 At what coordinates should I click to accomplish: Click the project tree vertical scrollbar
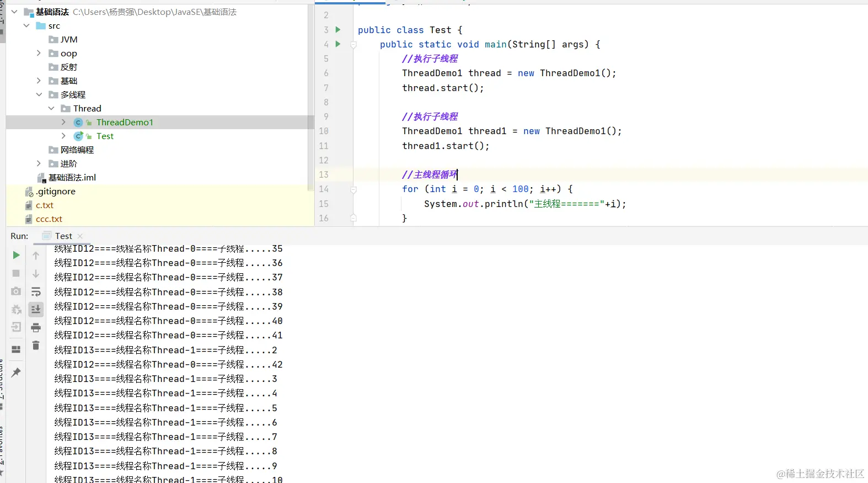pyautogui.click(x=311, y=97)
